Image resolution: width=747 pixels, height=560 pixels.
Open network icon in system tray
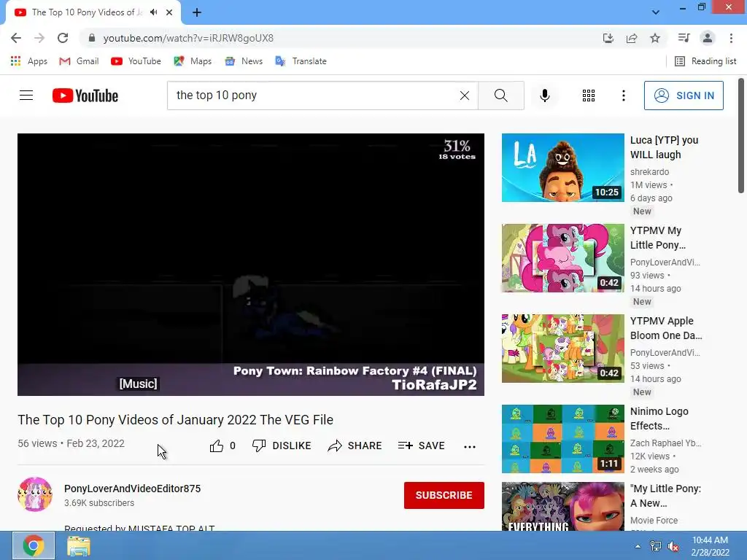pos(656,546)
